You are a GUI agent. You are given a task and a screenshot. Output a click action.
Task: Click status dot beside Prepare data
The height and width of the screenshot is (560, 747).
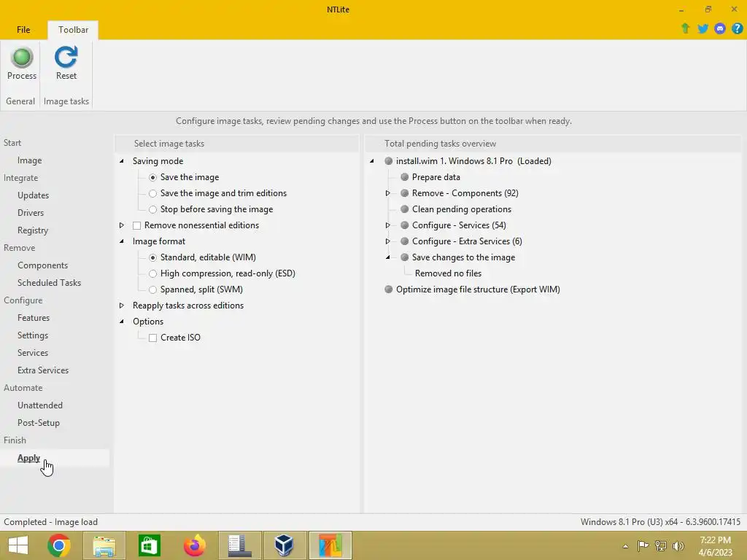pyautogui.click(x=404, y=177)
